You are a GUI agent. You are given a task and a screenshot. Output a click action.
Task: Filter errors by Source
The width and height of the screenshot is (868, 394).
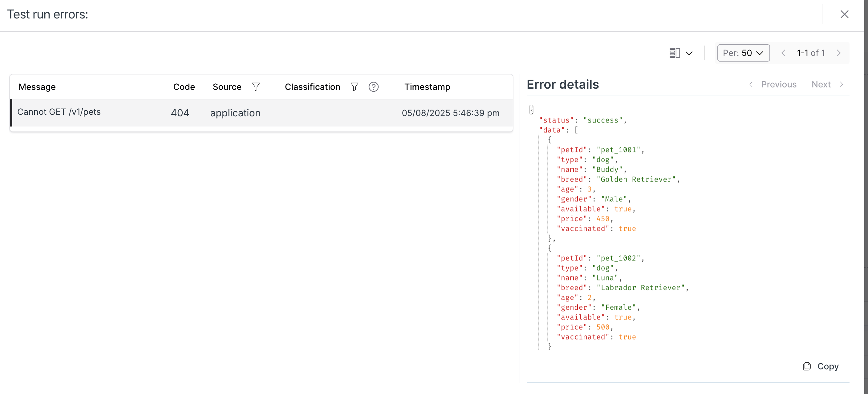pos(256,87)
